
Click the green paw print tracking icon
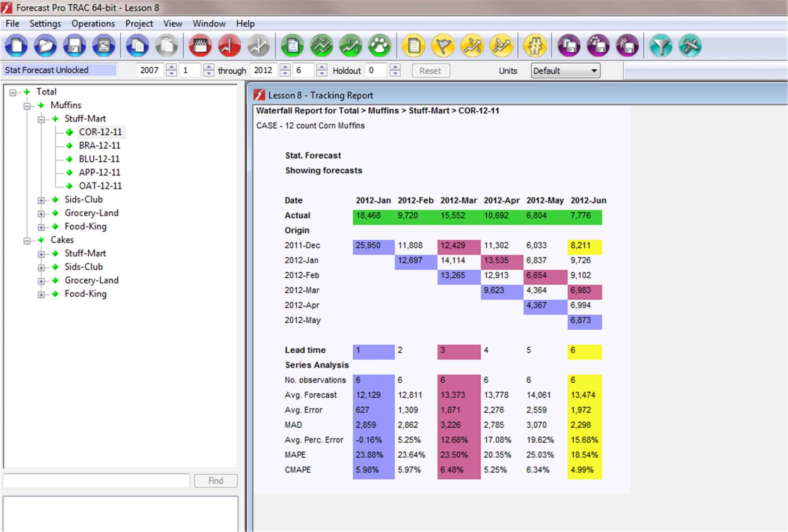pos(380,46)
